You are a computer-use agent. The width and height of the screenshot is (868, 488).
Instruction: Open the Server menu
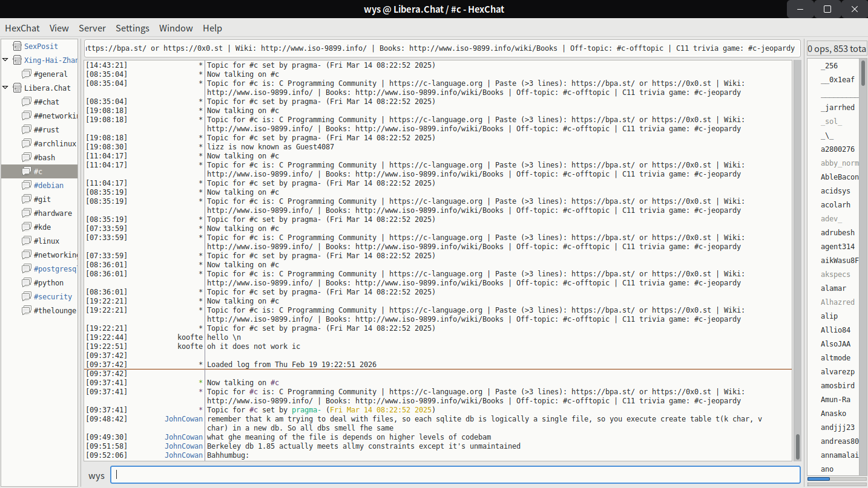point(92,28)
